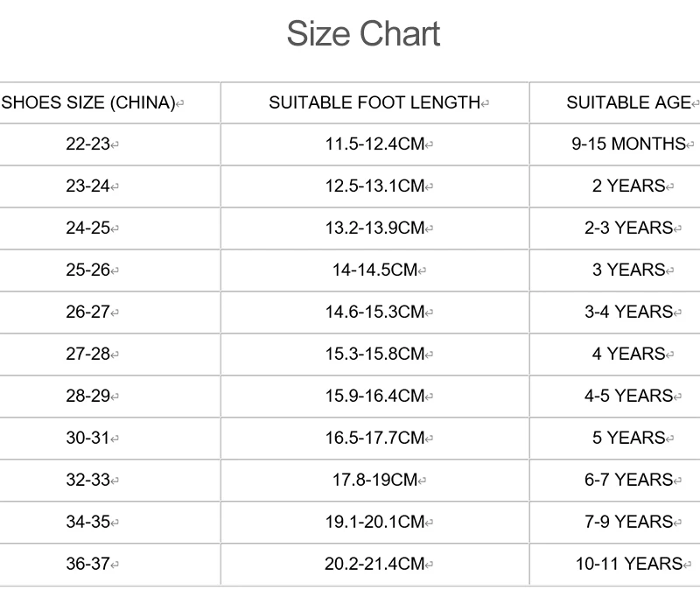
Task: Select shoe size 25-26 cell
Action: click(x=88, y=270)
